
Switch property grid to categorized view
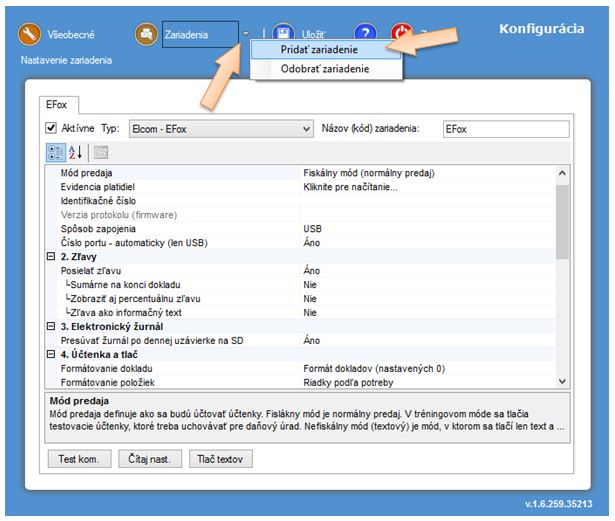pos(54,152)
